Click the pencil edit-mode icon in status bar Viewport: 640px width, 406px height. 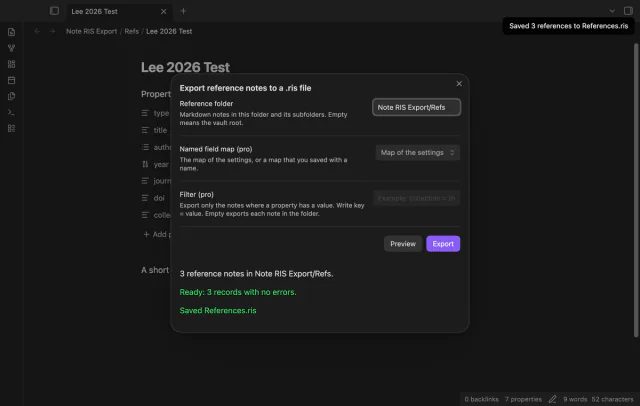pyautogui.click(x=552, y=399)
